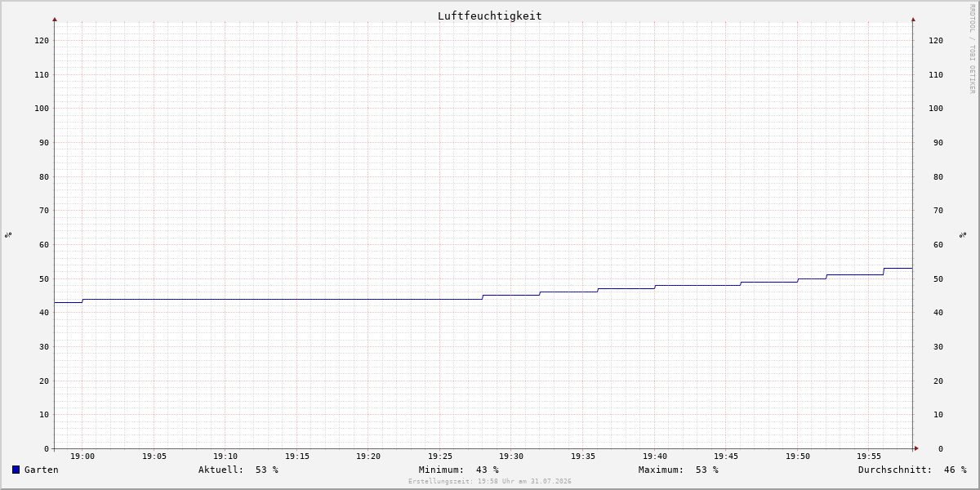The image size is (980, 490).
Task: Click the red arrow at the x-axis end
Action: coord(916,448)
